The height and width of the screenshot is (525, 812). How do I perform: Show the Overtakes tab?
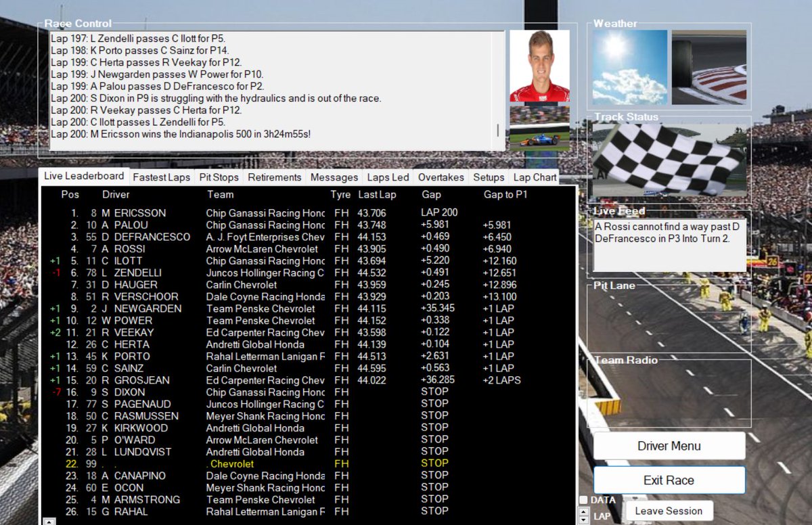tap(441, 177)
